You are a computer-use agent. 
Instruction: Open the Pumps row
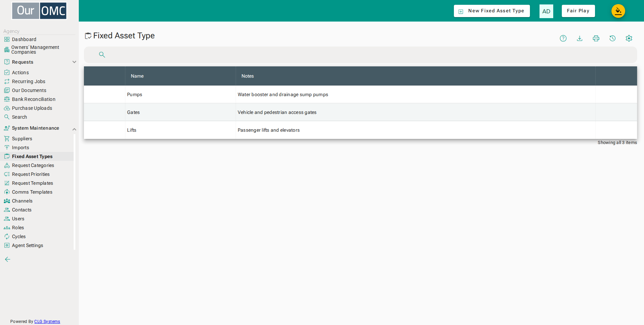click(360, 94)
